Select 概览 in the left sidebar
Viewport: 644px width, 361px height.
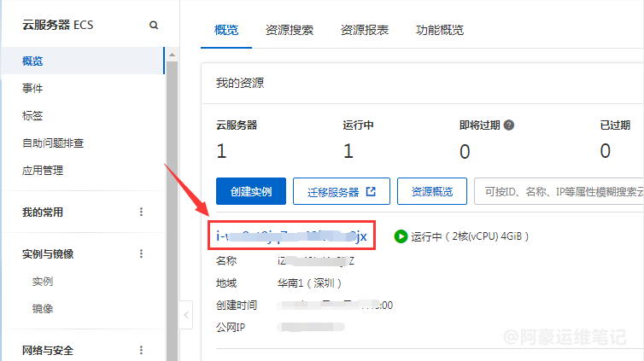click(83, 61)
